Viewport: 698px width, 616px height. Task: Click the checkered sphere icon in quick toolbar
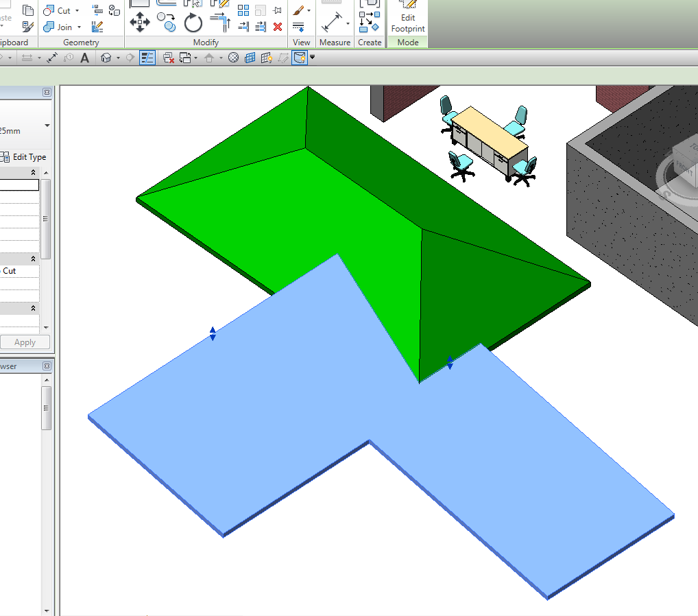click(233, 58)
